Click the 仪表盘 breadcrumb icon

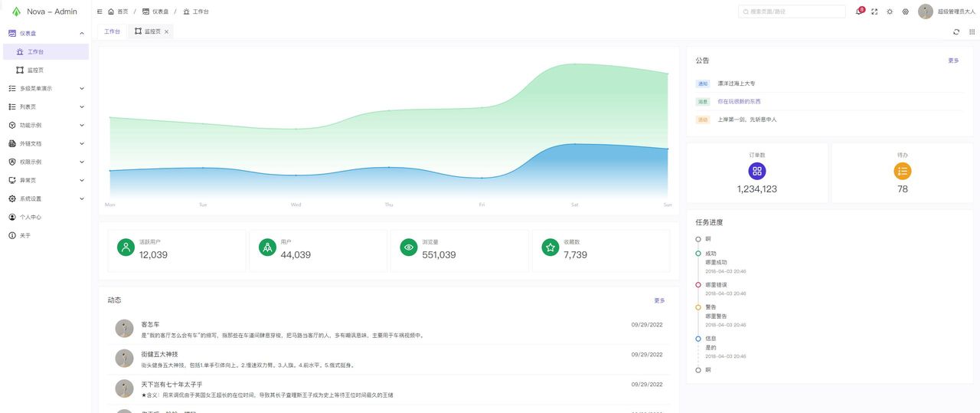pyautogui.click(x=146, y=11)
